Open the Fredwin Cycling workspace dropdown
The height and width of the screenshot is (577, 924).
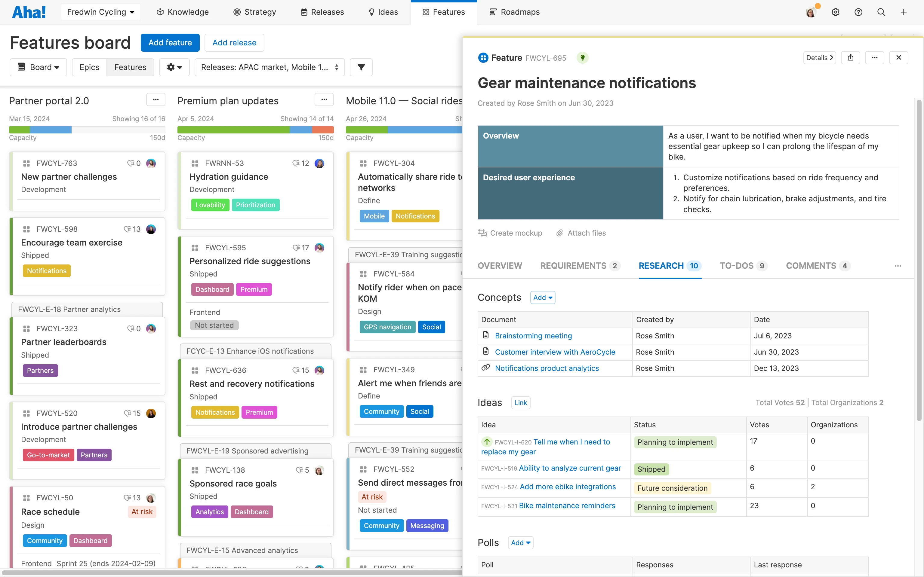point(101,12)
